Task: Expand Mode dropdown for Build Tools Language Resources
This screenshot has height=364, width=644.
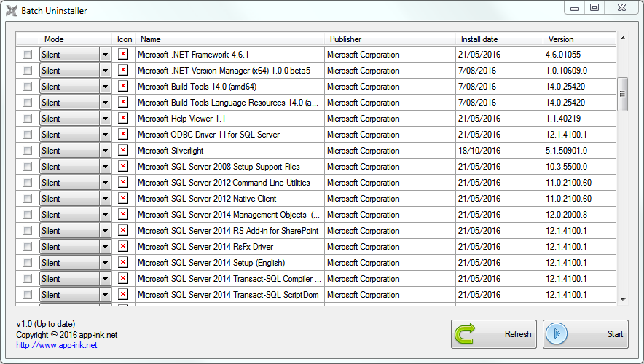Action: (105, 103)
